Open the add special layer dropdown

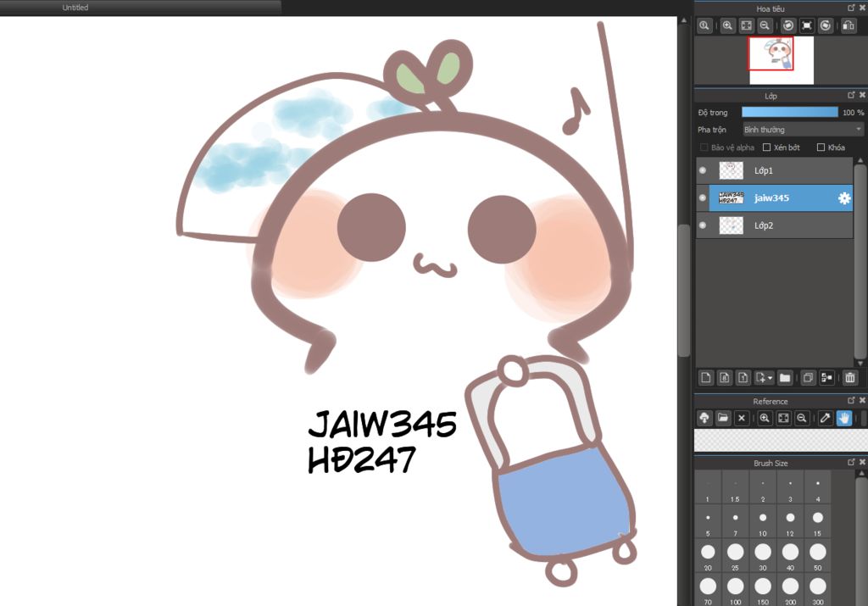coord(764,378)
